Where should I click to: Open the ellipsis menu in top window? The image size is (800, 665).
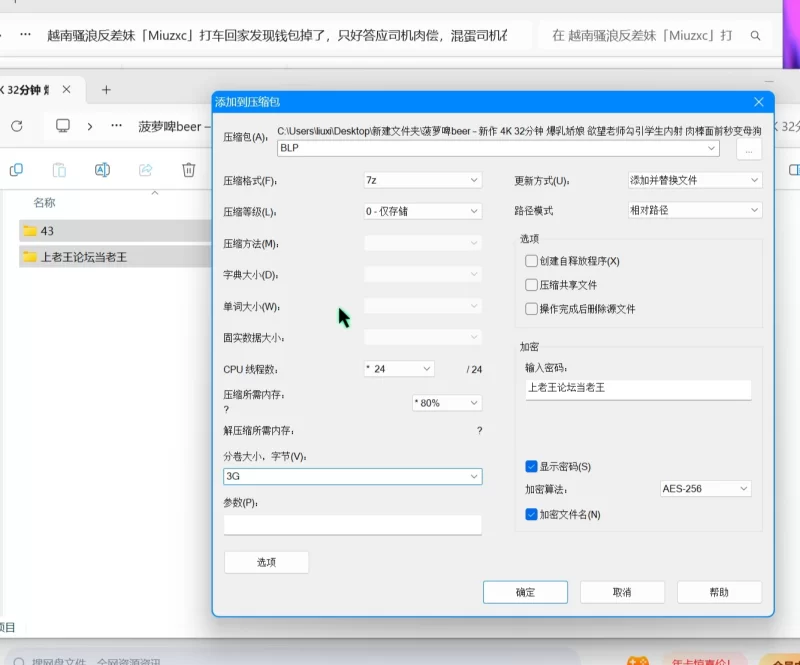point(25,35)
